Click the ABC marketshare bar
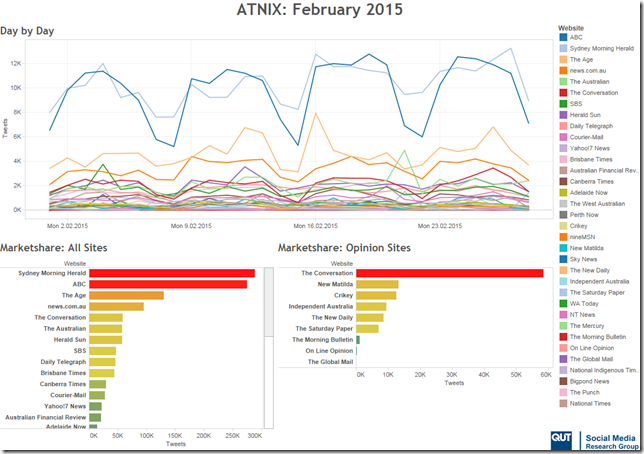 168,284
